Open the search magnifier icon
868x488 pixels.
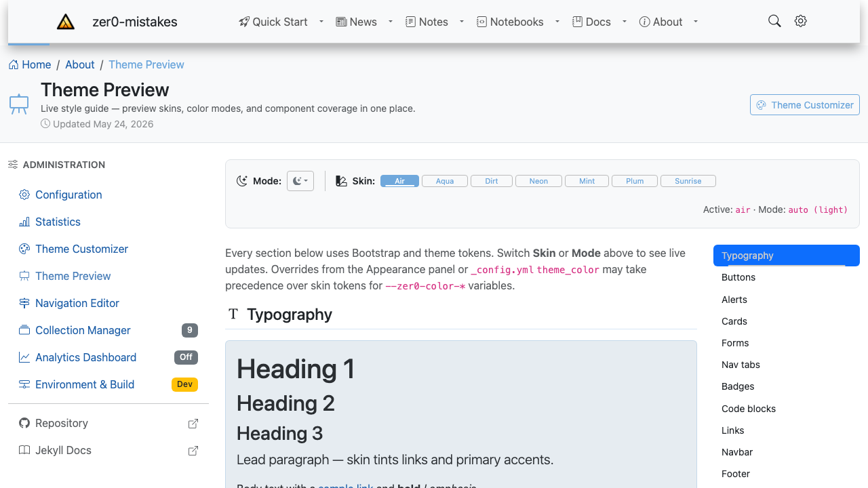774,21
